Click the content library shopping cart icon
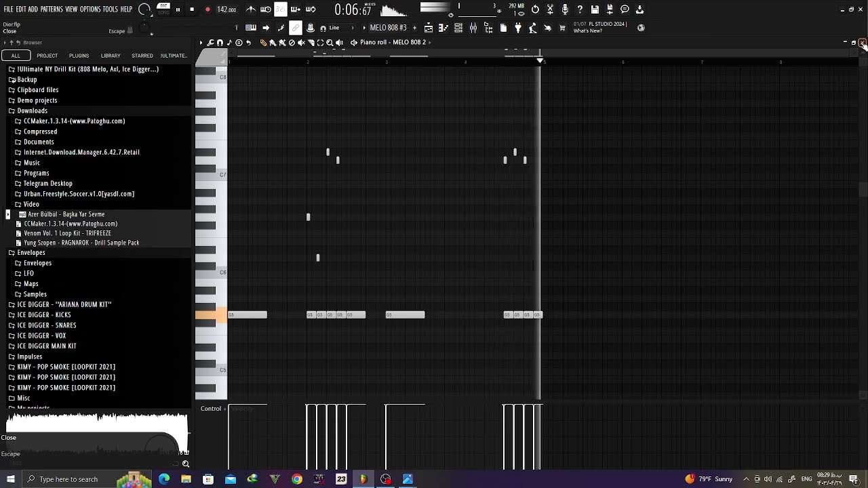The height and width of the screenshot is (488, 868). pos(562,28)
